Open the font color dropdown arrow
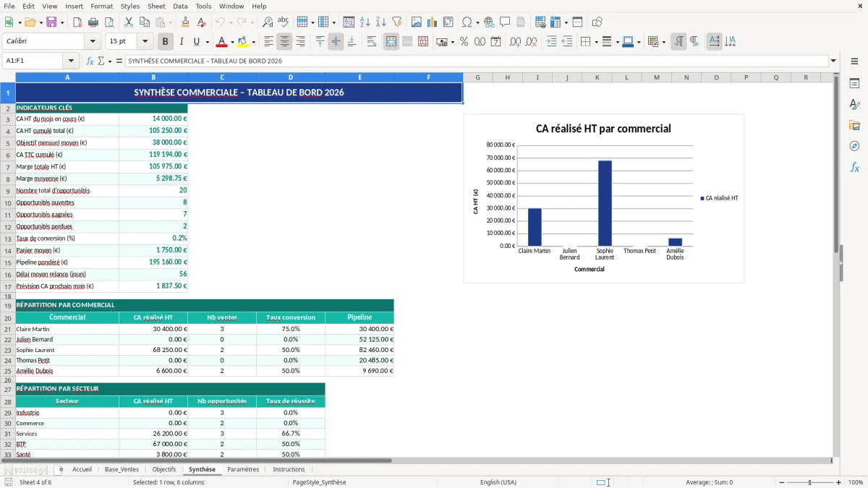The width and height of the screenshot is (868, 488). [231, 42]
